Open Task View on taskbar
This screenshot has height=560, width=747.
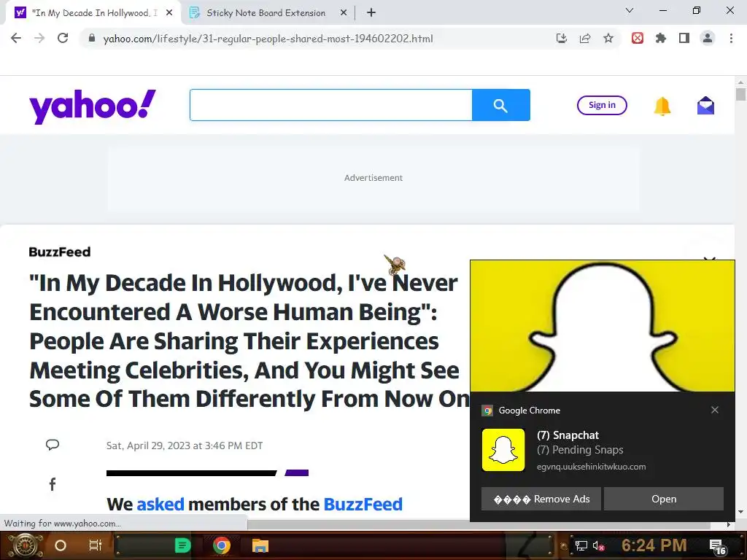pyautogui.click(x=96, y=545)
